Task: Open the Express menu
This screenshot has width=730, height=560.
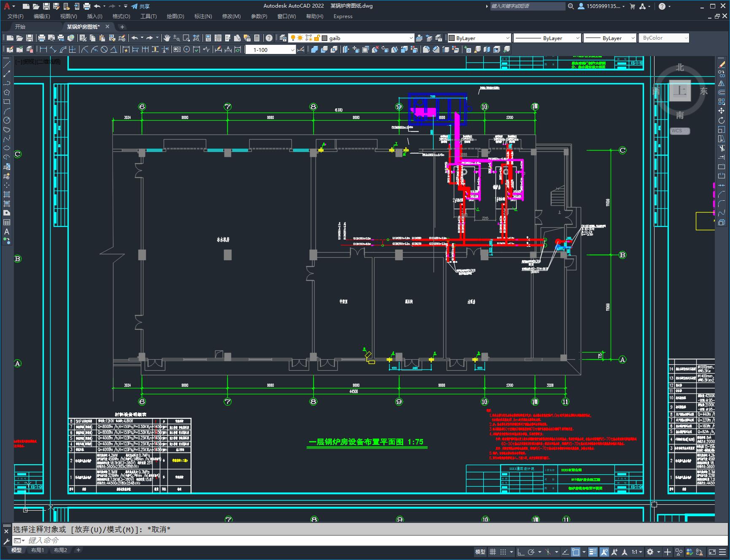Action: point(343,16)
